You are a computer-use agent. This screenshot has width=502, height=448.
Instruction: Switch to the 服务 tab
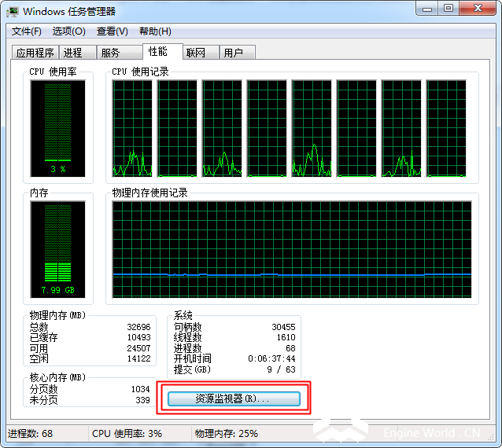119,53
